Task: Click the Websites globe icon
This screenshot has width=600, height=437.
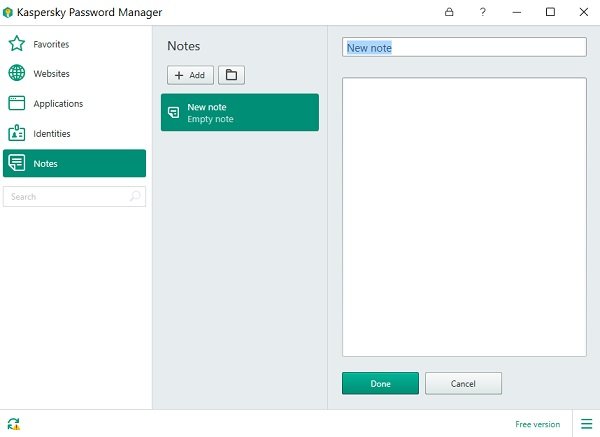Action: [16, 73]
